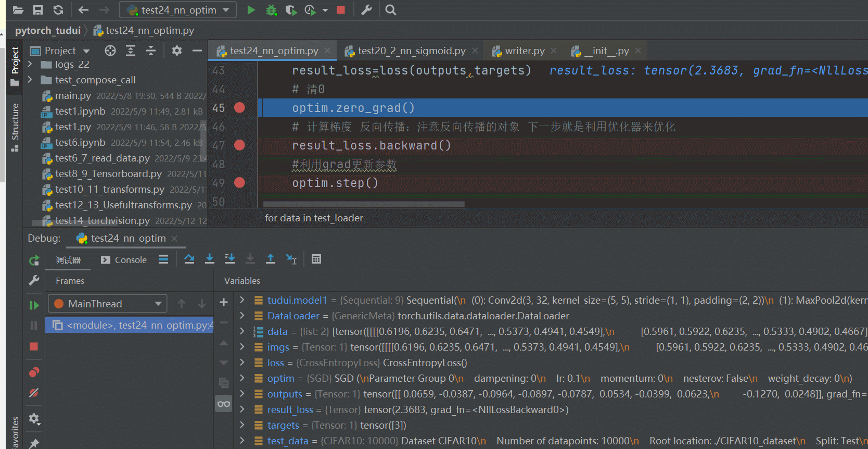Open main.py in the project tree
The width and height of the screenshot is (868, 449).
[x=73, y=96]
